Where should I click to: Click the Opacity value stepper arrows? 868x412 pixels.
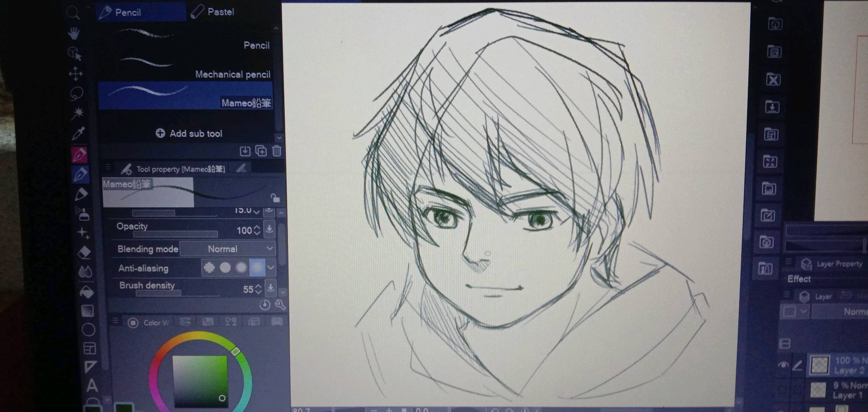257,230
